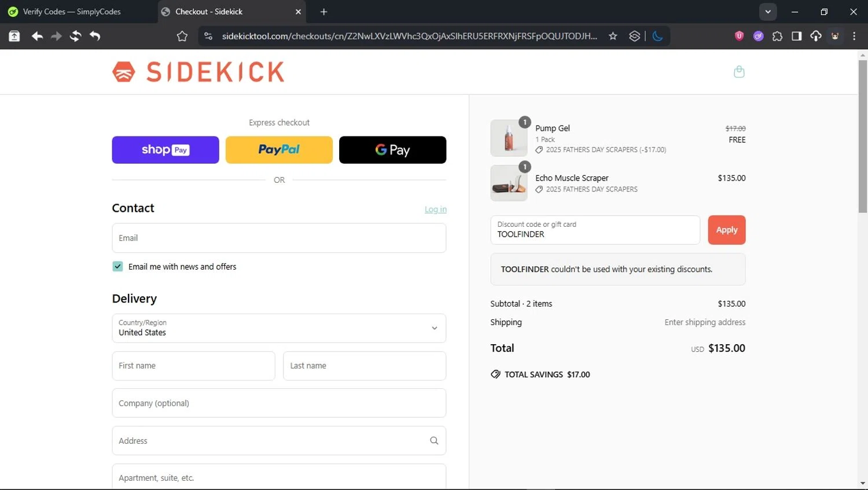Pay with Google Pay button
This screenshot has height=490, width=868.
[x=392, y=150]
